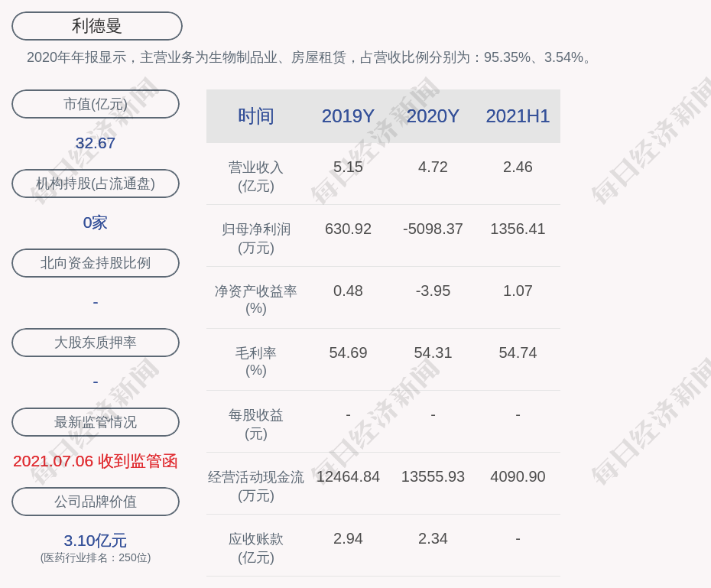711x588 pixels.
Task: Open the red 2021.07.06 收到监管函 notice
Action: click(x=96, y=461)
